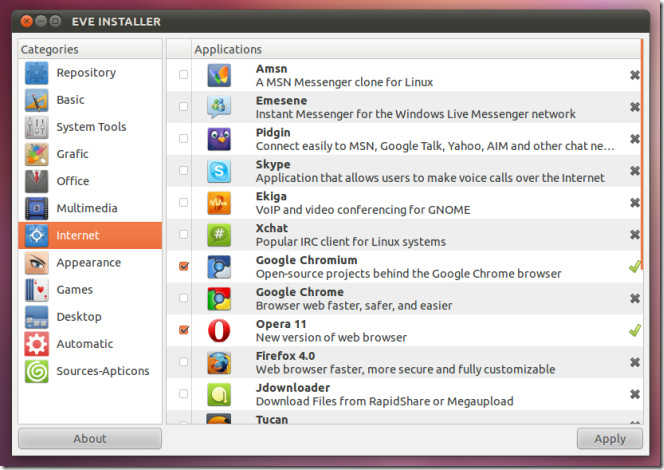Click the not-installed X mark for Amsn
The image size is (664, 470).
[x=634, y=75]
